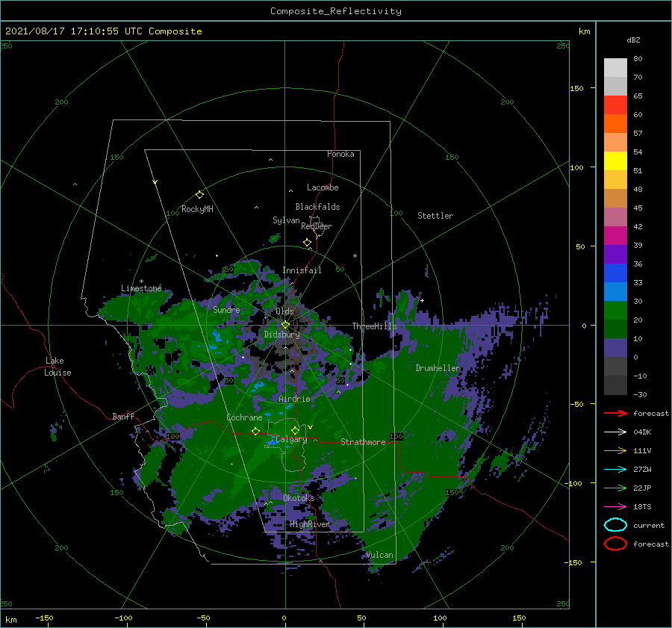Viewport: 672px width, 628px height.
Task: Click the Lacombe city label
Action: (323, 187)
